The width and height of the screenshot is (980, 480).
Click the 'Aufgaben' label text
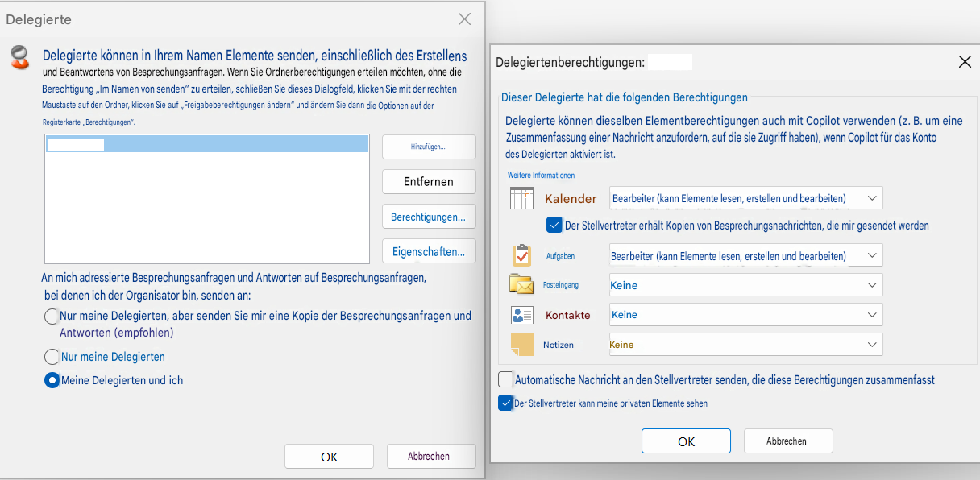[x=561, y=256]
